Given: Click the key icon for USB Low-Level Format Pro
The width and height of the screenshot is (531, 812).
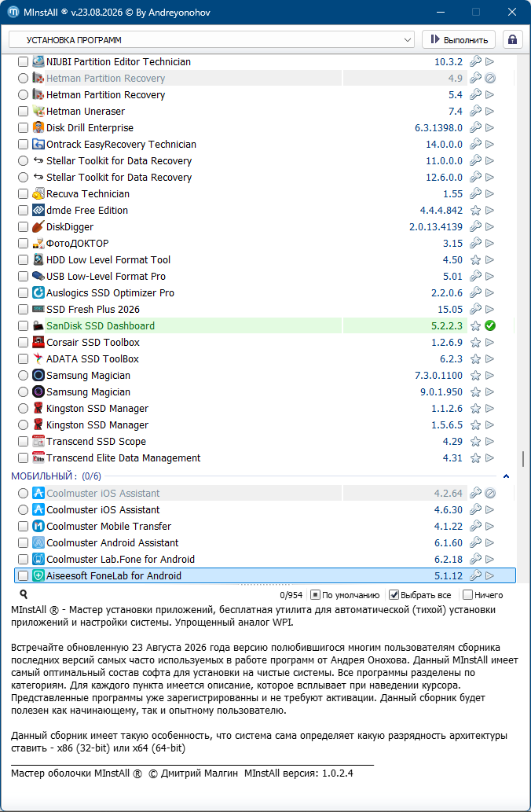Looking at the screenshot, I should pos(475,277).
